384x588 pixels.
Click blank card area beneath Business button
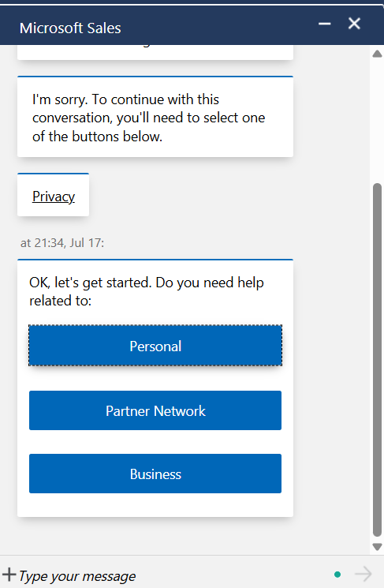tap(155, 505)
